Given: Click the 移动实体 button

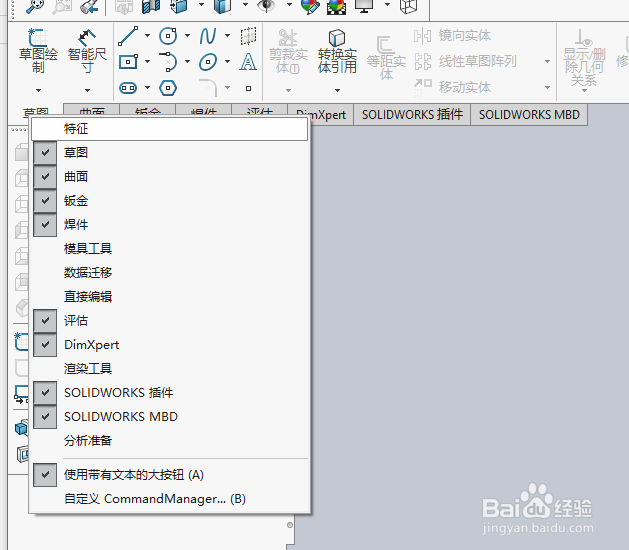Looking at the screenshot, I should [x=452, y=87].
